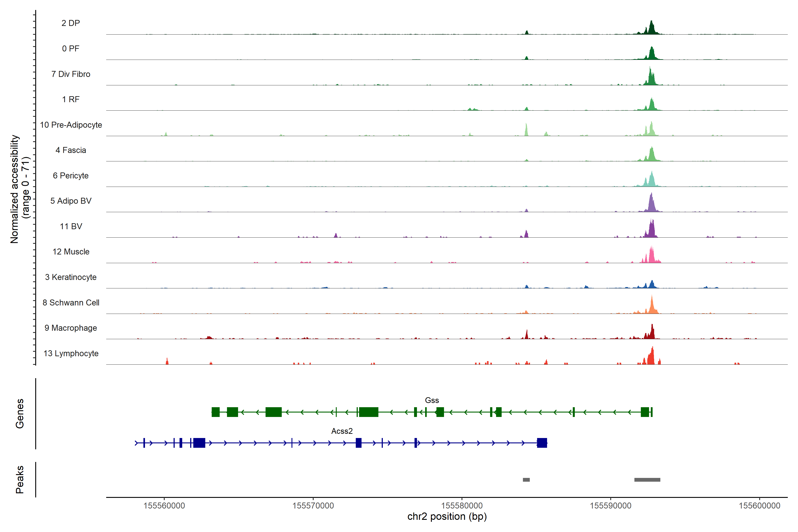Click the 13 Lymphocyte track label
This screenshot has height=532, width=798.
[71, 353]
